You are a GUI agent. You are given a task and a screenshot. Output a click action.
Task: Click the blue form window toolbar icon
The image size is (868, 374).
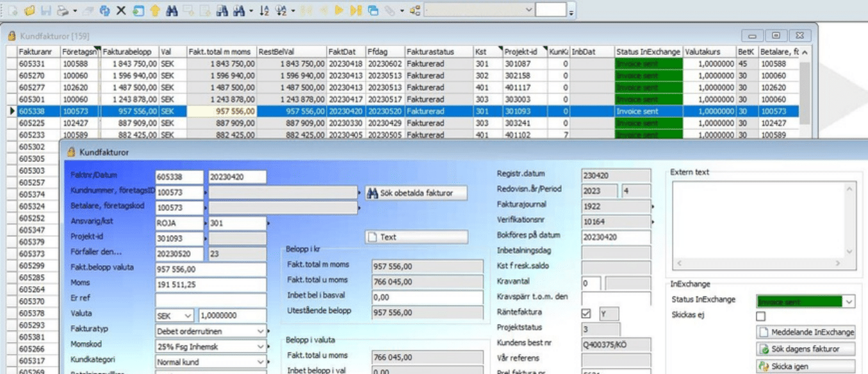(138, 10)
